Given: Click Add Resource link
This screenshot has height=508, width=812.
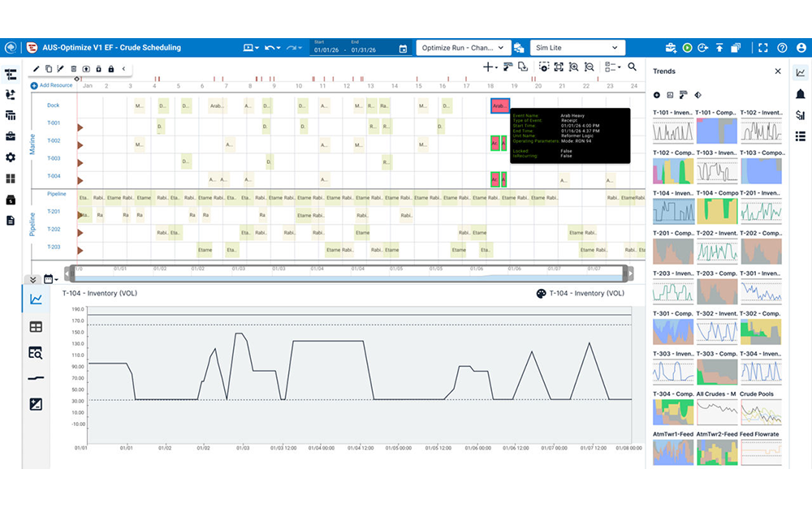Looking at the screenshot, I should click(x=51, y=85).
